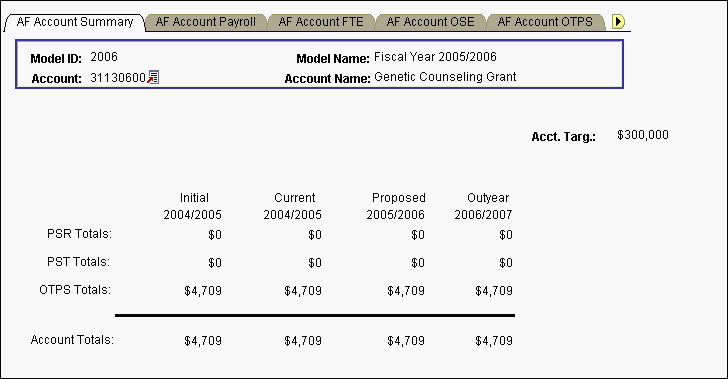This screenshot has width=728, height=379.
Task: Select the AF Account OSE tab
Action: coord(430,22)
